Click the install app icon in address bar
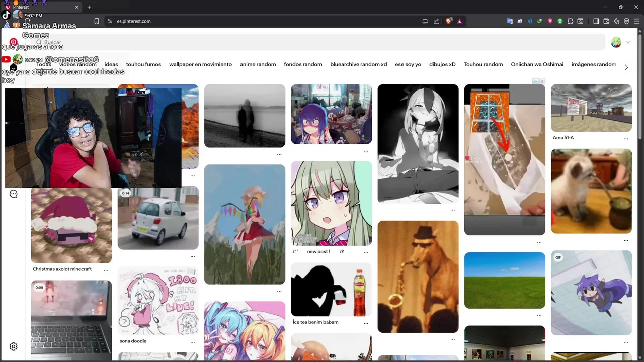This screenshot has height=362, width=644. (x=425, y=21)
